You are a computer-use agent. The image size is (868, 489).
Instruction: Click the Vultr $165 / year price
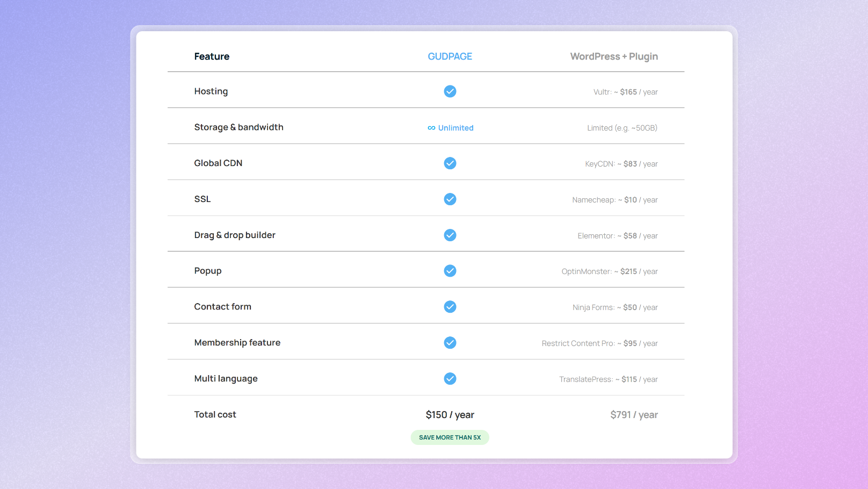tap(626, 92)
